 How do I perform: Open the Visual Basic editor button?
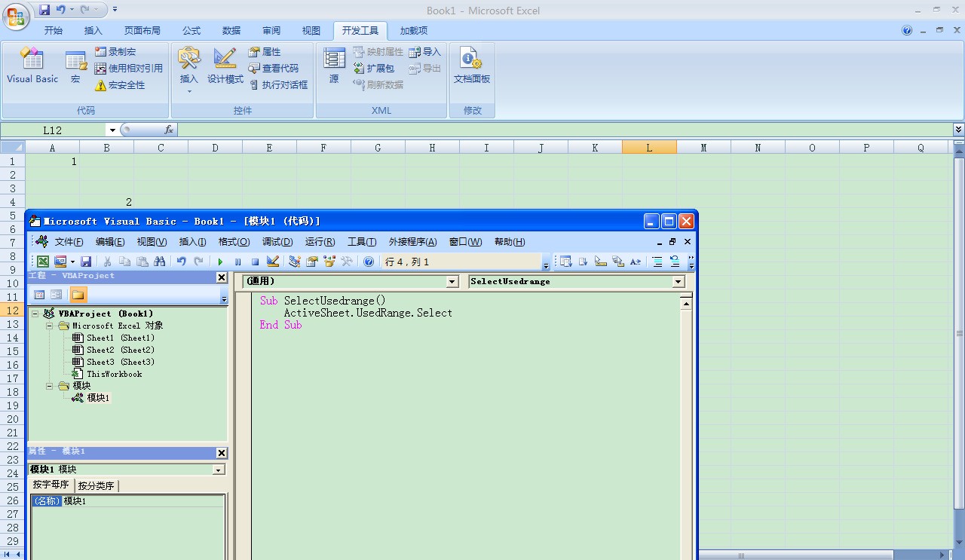click(32, 66)
